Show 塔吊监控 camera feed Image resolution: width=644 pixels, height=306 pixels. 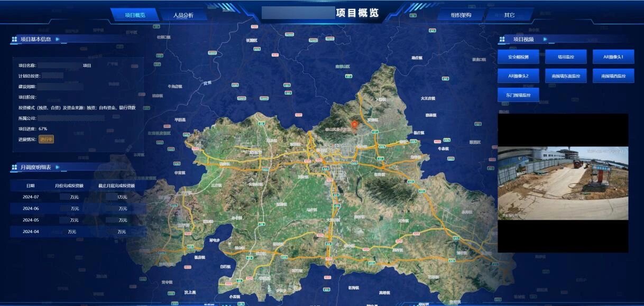(566, 57)
